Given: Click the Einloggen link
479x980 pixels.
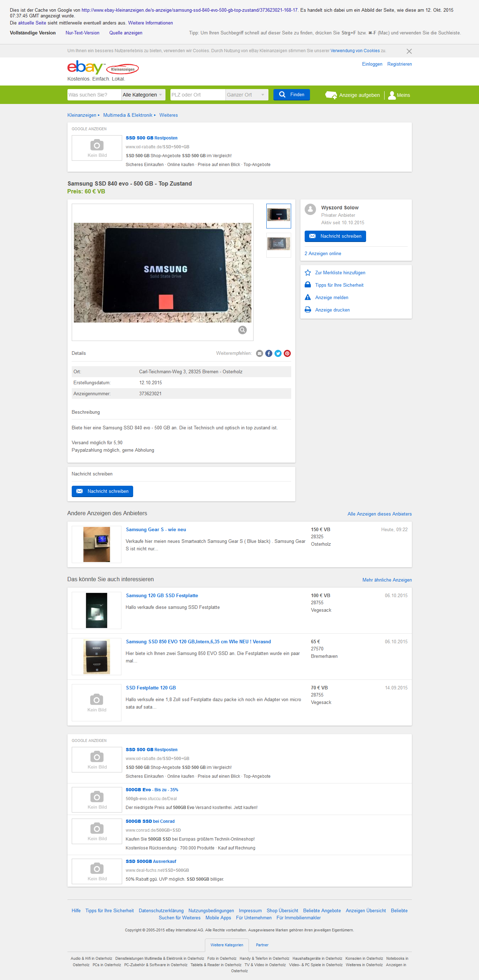Looking at the screenshot, I should click(372, 64).
